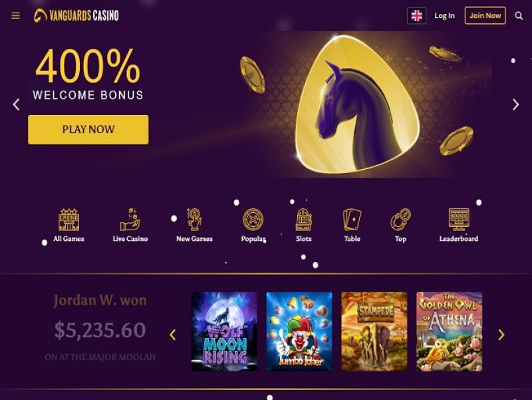Show previous games with yellow left arrow

tap(173, 335)
